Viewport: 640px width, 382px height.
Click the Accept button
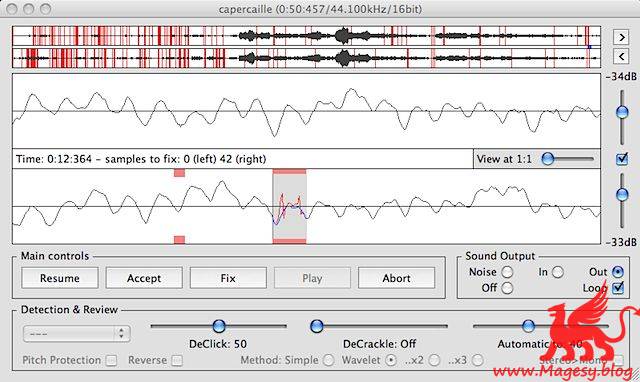pyautogui.click(x=144, y=278)
